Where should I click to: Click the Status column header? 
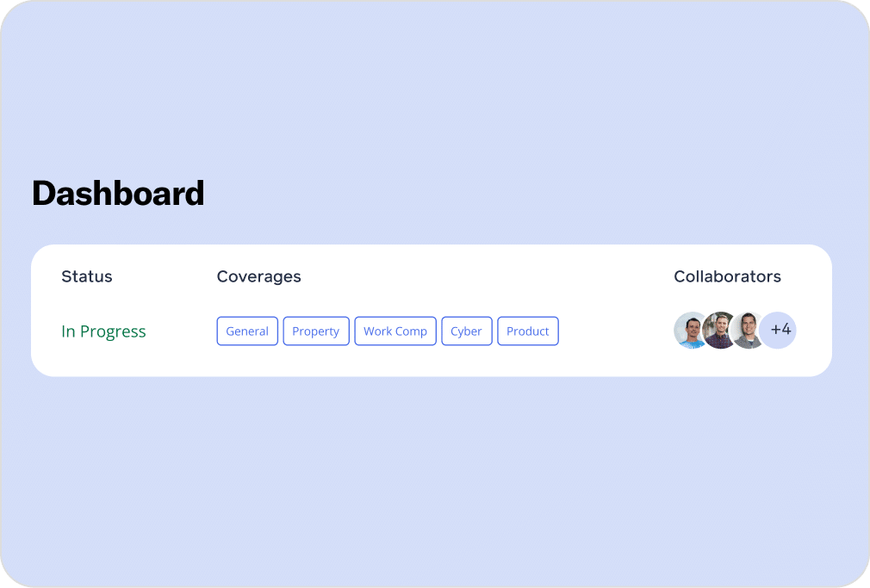87,276
